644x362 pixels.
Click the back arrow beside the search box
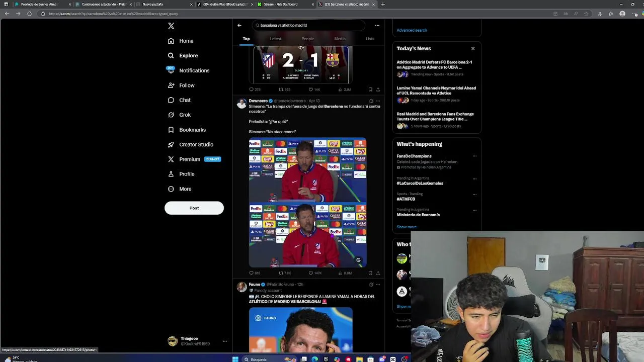239,25
